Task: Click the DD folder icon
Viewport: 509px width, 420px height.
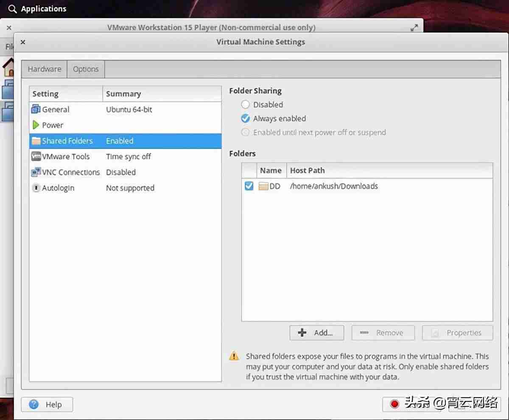Action: coord(264,186)
